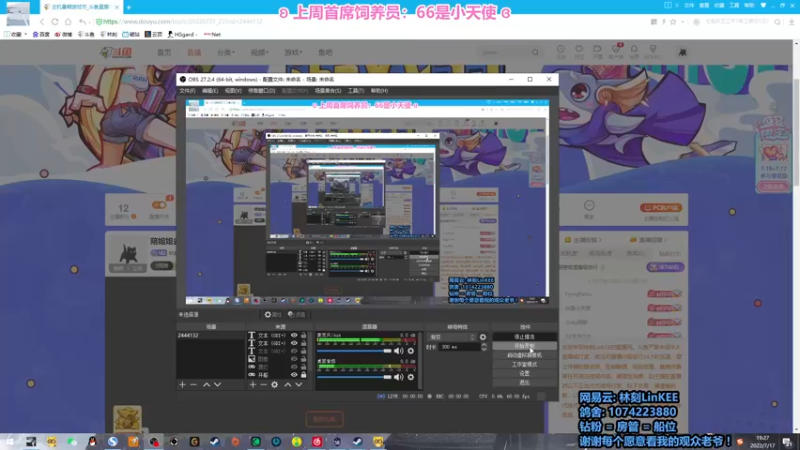Open the 场景集合(S) menu in OBS
This screenshot has width=800, height=450.
tap(328, 90)
